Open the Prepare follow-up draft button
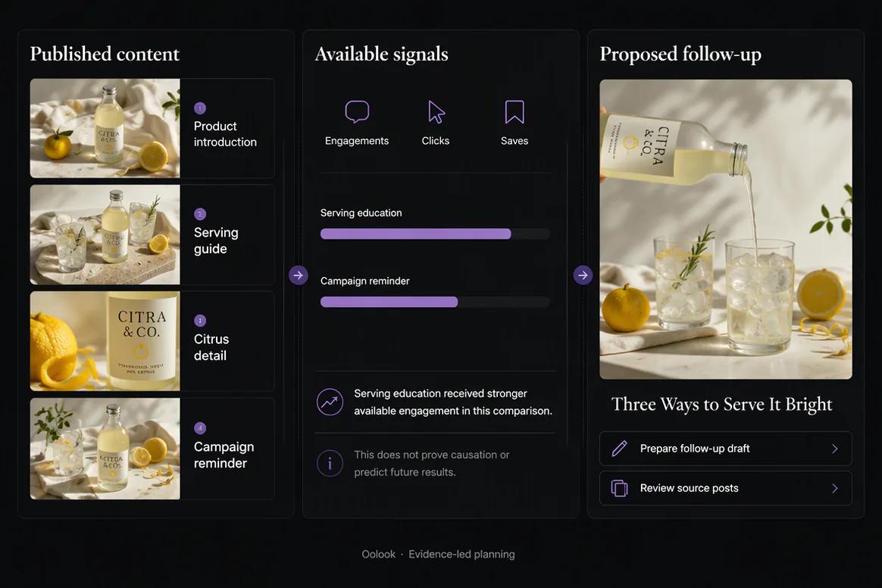The width and height of the screenshot is (882, 588). (x=726, y=449)
